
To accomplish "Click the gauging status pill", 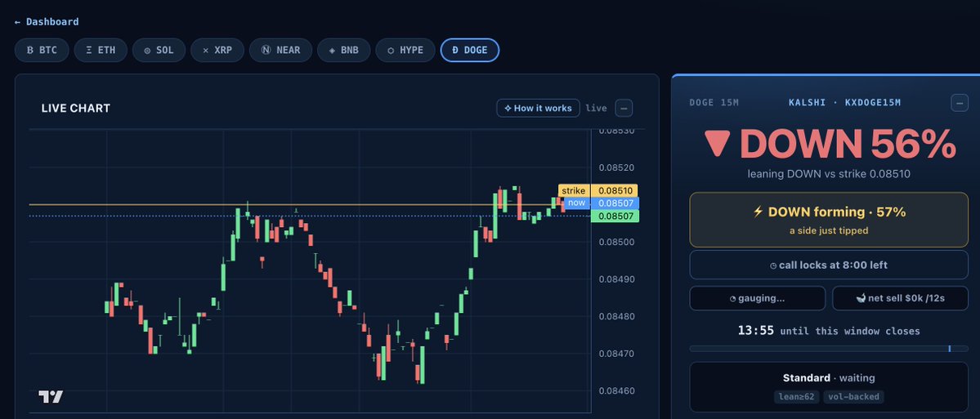I will [757, 298].
